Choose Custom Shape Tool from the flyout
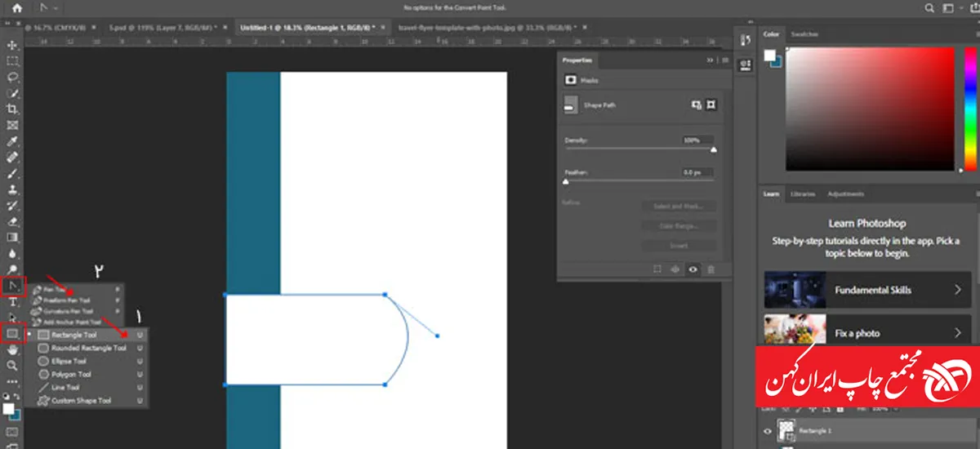 pos(80,401)
